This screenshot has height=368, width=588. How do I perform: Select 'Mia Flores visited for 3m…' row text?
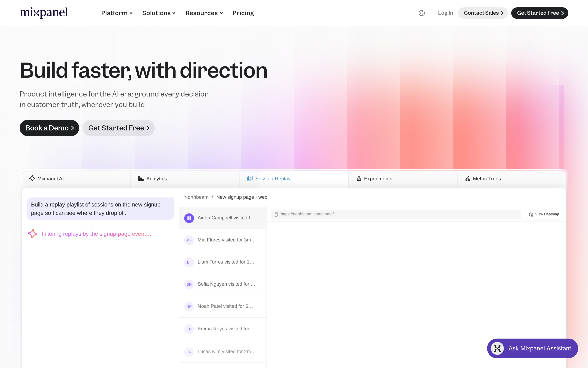click(226, 240)
